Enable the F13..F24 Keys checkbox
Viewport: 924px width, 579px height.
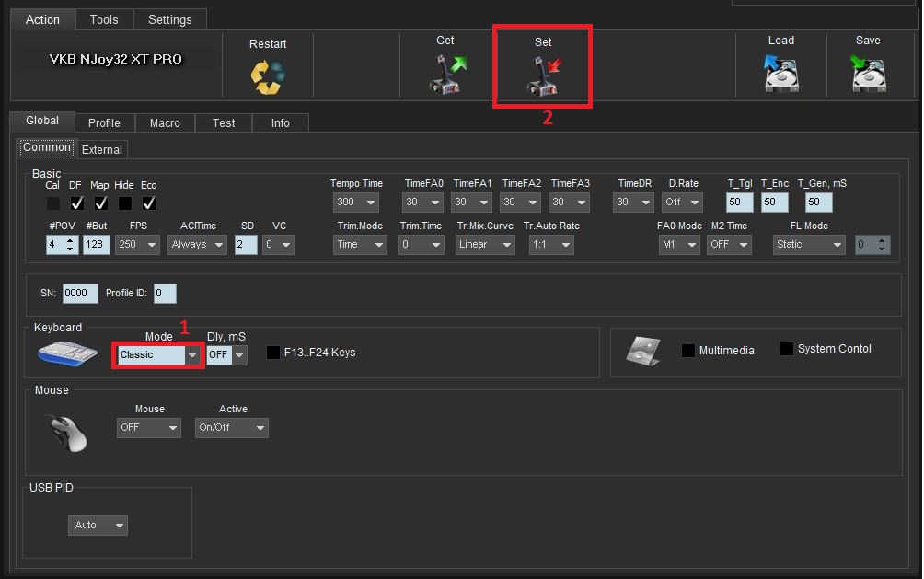coord(272,353)
